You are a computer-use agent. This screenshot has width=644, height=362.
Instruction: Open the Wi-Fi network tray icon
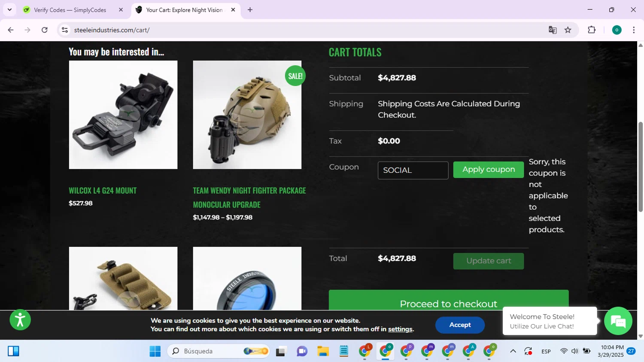564,351
